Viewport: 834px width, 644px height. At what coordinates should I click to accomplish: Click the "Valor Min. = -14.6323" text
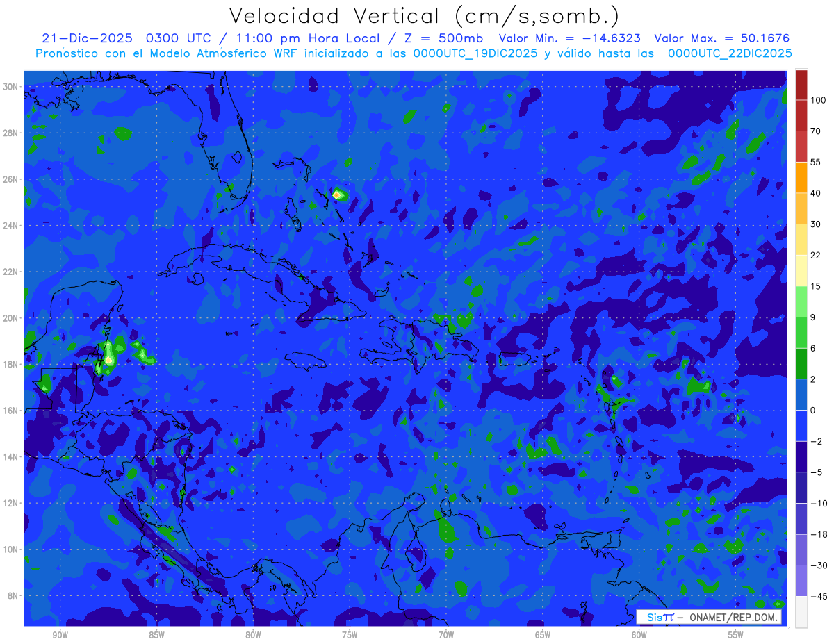coord(570,38)
